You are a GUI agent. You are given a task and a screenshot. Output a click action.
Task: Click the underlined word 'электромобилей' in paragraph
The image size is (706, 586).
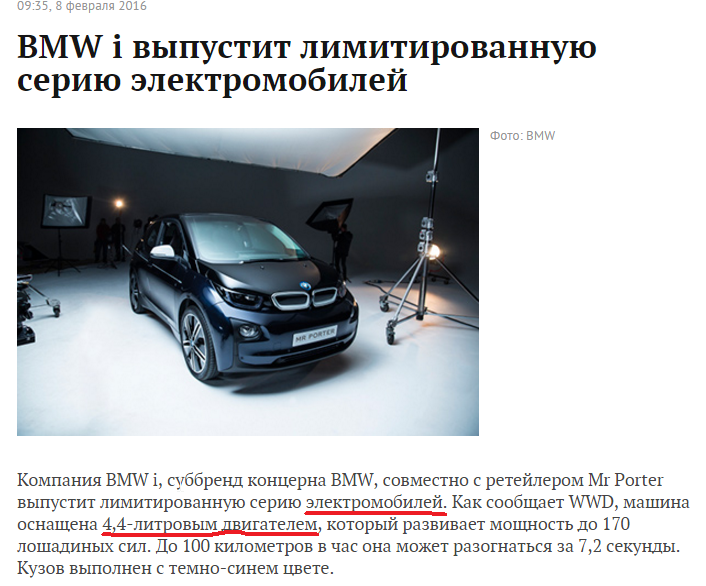(x=374, y=502)
